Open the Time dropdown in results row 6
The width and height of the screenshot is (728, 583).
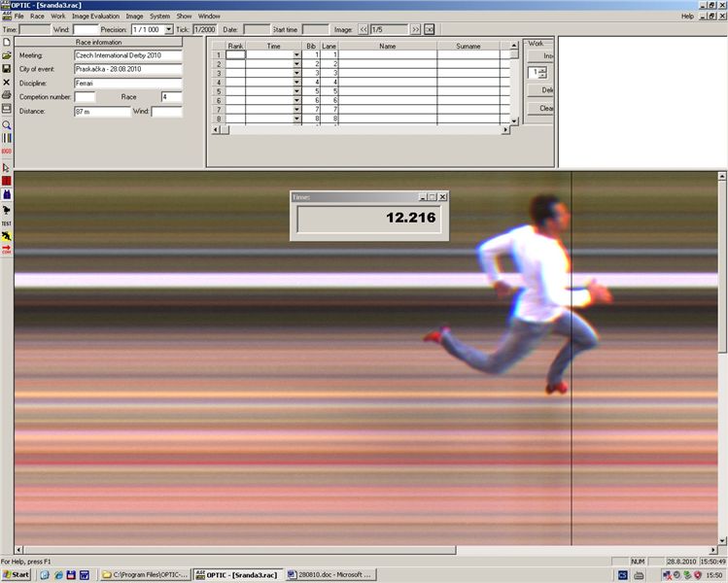[x=296, y=100]
